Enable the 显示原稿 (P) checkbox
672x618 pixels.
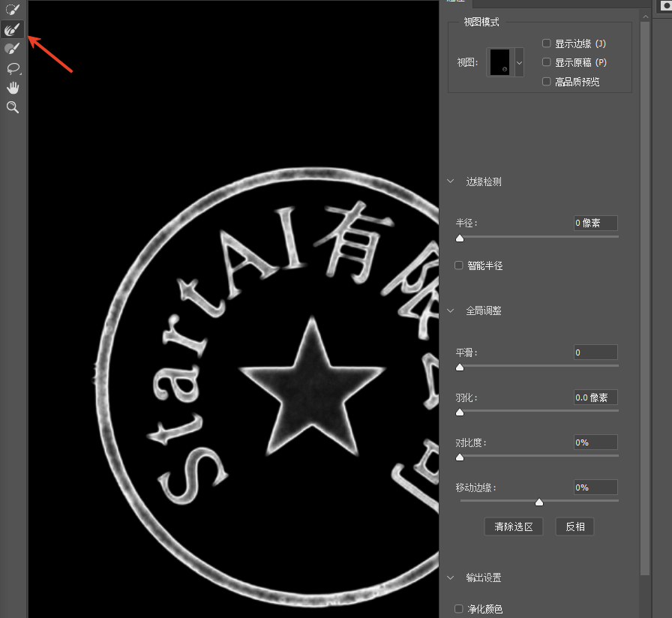point(547,62)
